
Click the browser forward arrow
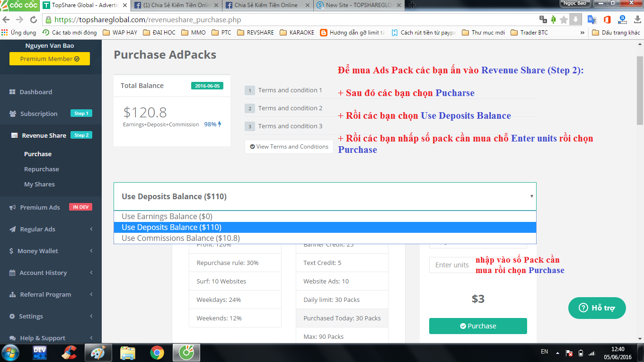[19, 20]
